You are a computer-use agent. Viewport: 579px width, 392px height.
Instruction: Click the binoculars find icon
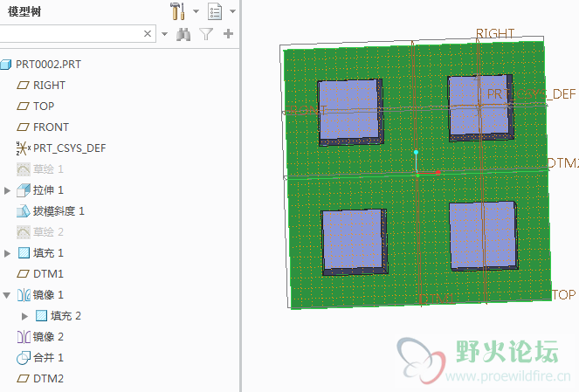coord(183,34)
